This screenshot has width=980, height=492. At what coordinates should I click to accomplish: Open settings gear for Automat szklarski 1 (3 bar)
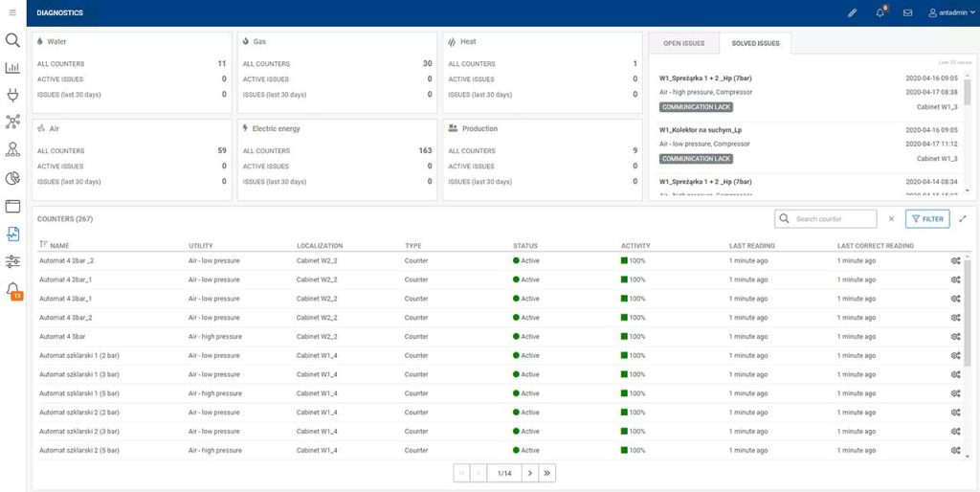(x=956, y=374)
